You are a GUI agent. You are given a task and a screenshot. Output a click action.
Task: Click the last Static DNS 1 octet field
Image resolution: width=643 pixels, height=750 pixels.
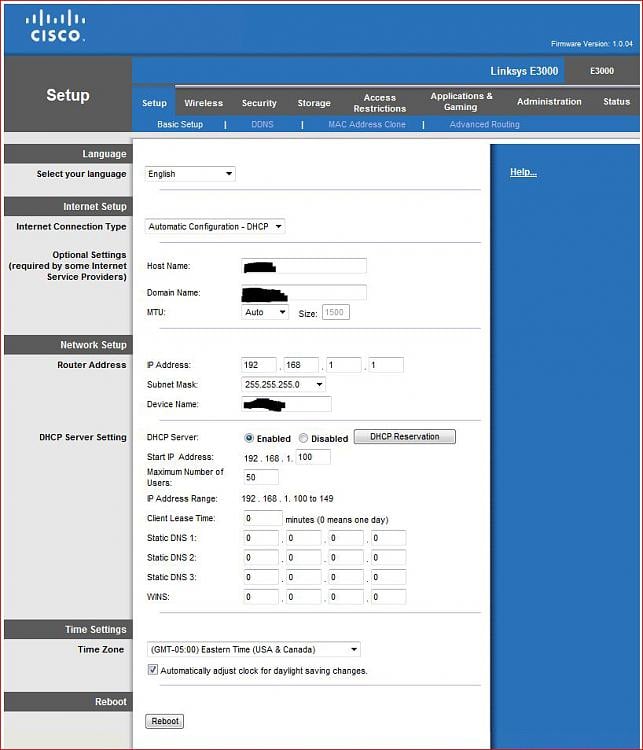[388, 538]
